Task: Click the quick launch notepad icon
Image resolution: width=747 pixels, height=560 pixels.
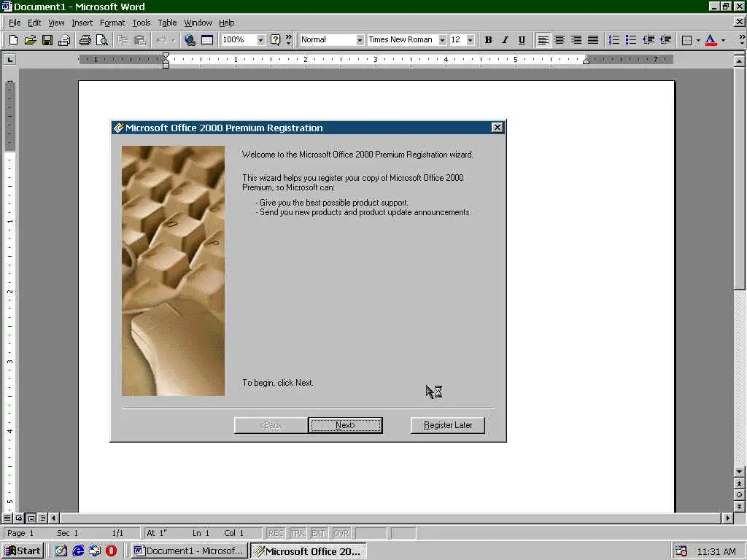Action: pos(61,551)
